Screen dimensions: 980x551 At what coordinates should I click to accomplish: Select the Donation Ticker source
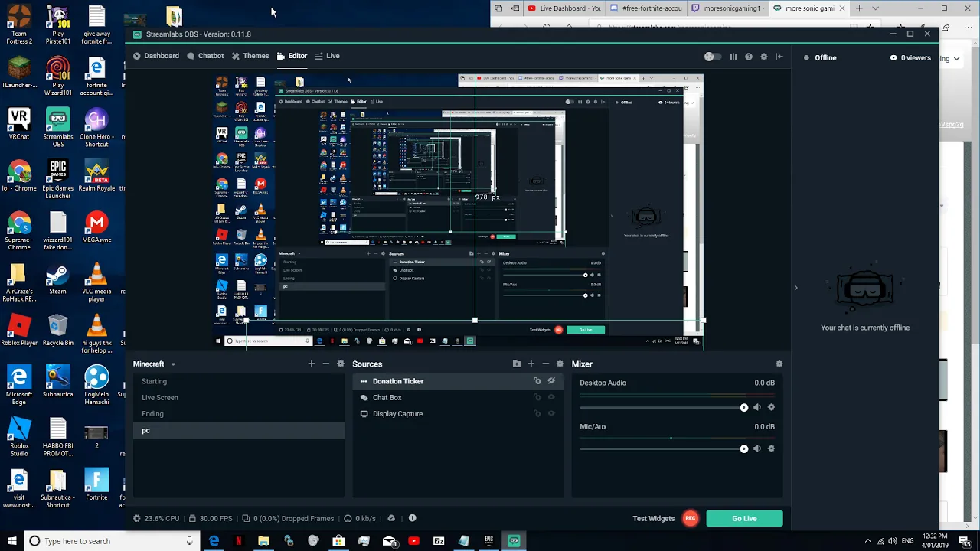(458, 381)
